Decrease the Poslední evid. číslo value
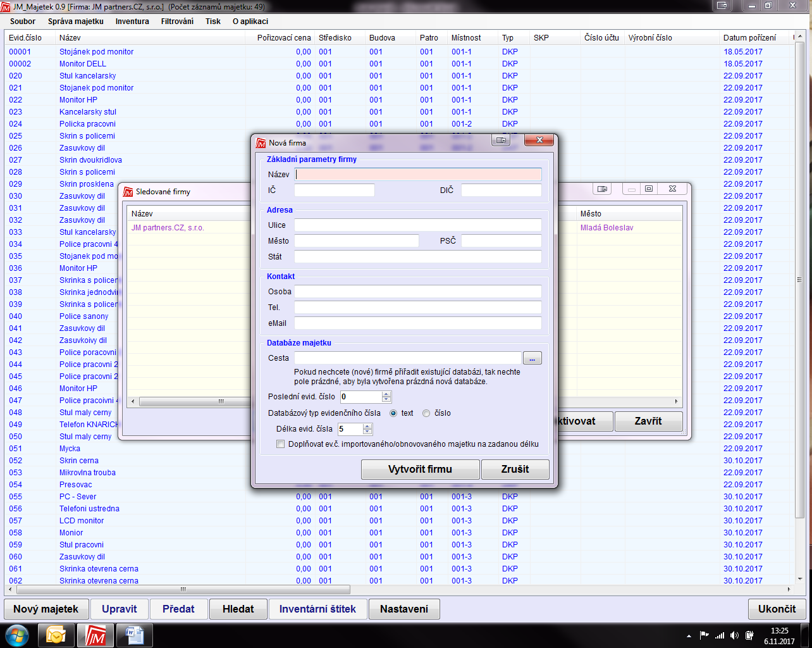 (386, 400)
